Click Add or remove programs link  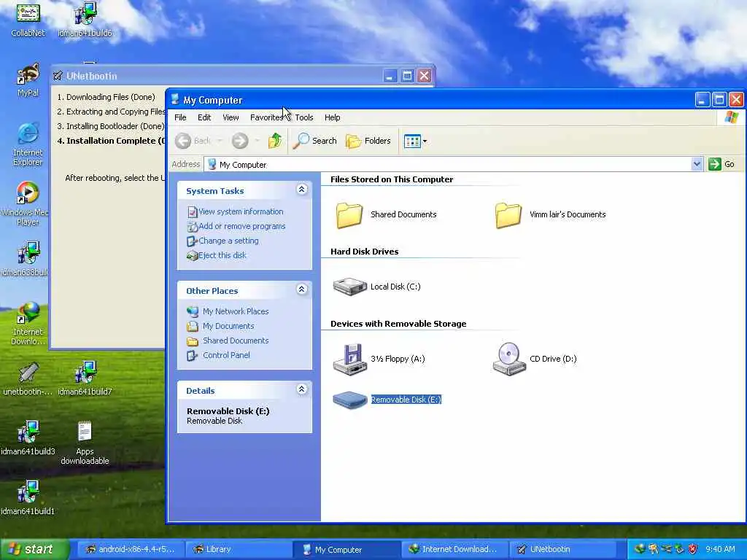(x=236, y=226)
